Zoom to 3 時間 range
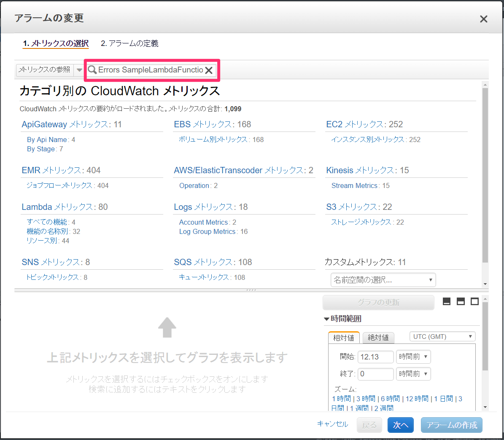Image resolution: width=504 pixels, height=440 pixels. 366,399
